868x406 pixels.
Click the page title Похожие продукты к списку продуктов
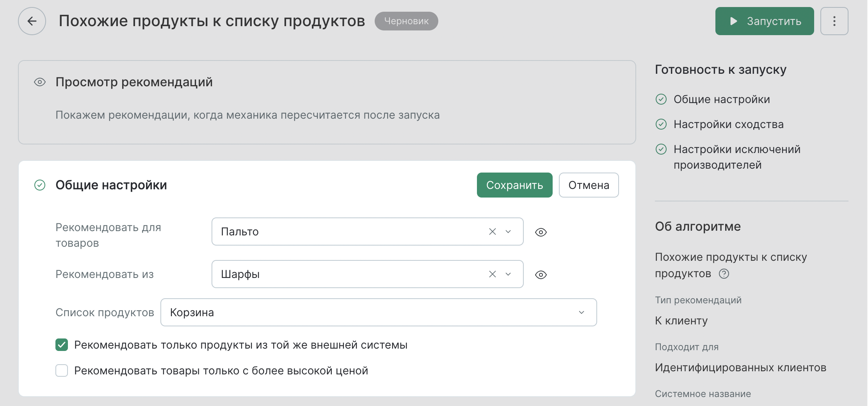coord(212,21)
